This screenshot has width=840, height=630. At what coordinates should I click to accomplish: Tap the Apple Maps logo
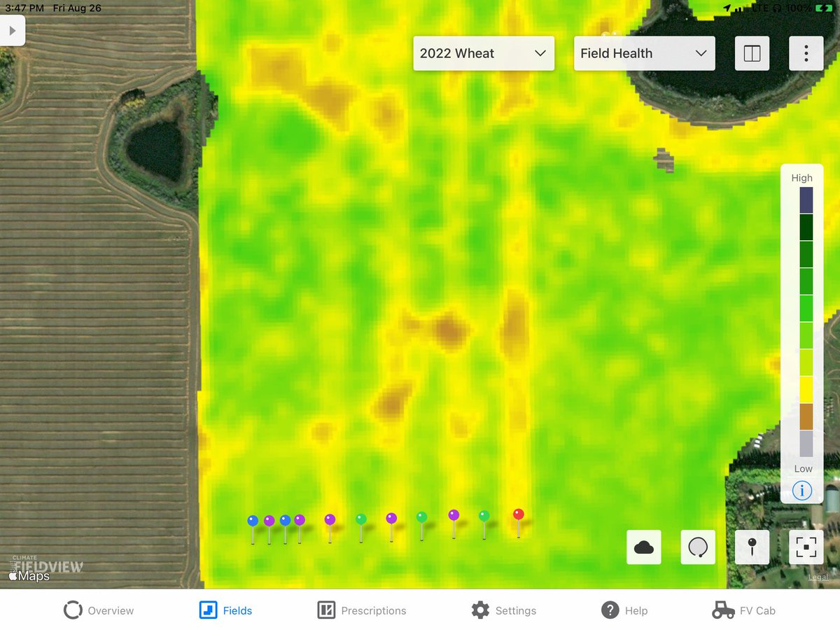point(29,576)
